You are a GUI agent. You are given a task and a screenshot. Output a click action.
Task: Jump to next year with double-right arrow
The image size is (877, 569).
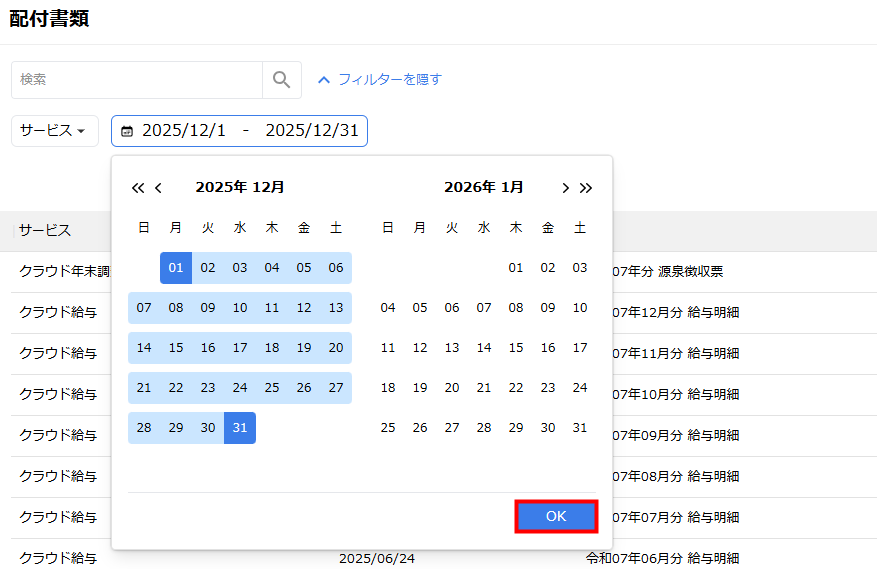coord(586,188)
